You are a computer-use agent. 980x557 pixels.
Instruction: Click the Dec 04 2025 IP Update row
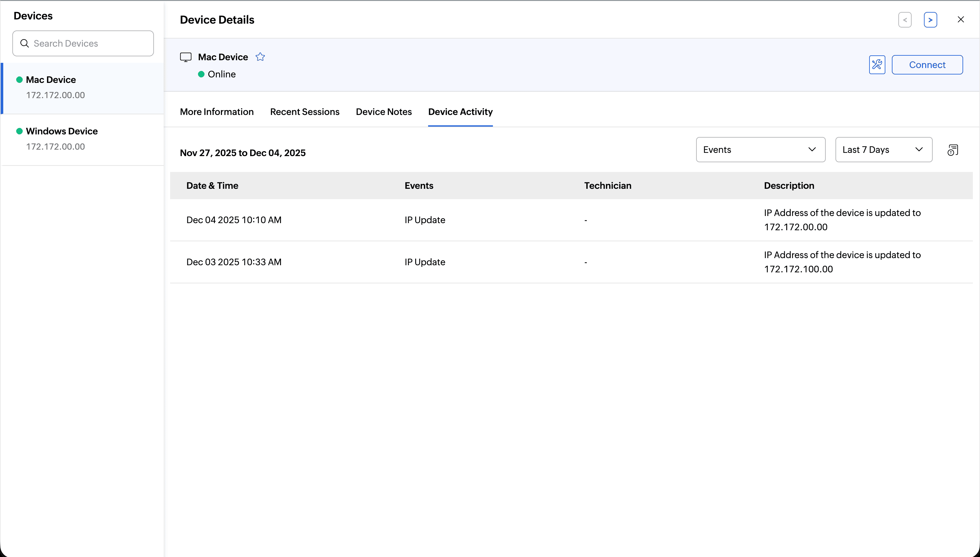pos(425,220)
